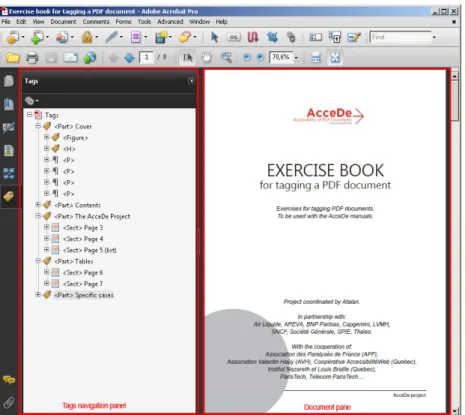Click in the Find search field
The image size is (465, 415).
pos(400,37)
